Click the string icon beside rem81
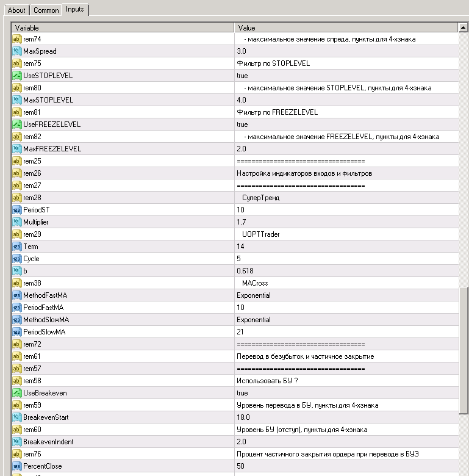469x476 pixels. coord(17,112)
